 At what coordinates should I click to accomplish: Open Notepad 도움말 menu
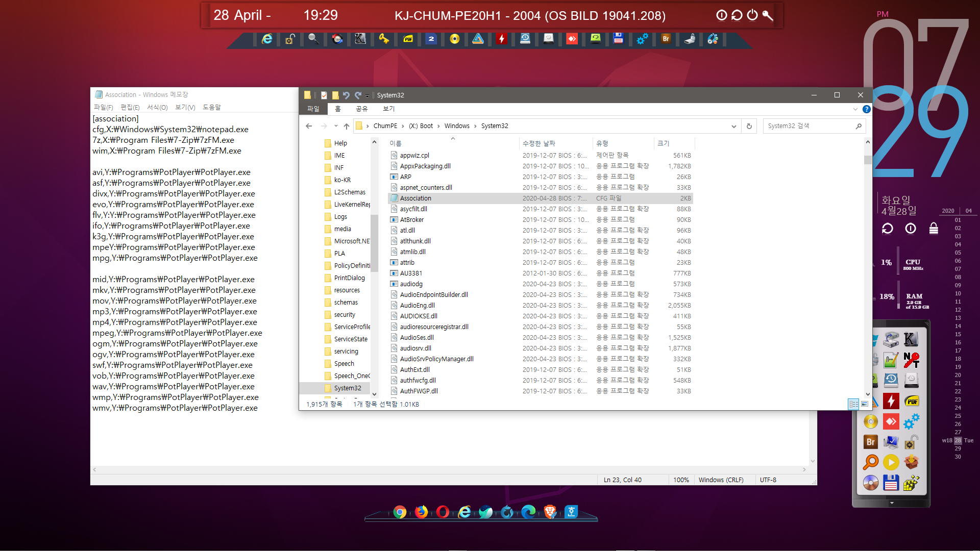(x=212, y=107)
